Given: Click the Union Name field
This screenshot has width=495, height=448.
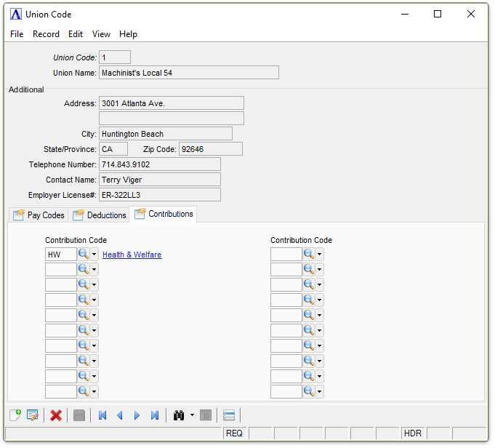Looking at the screenshot, I should tap(188, 73).
